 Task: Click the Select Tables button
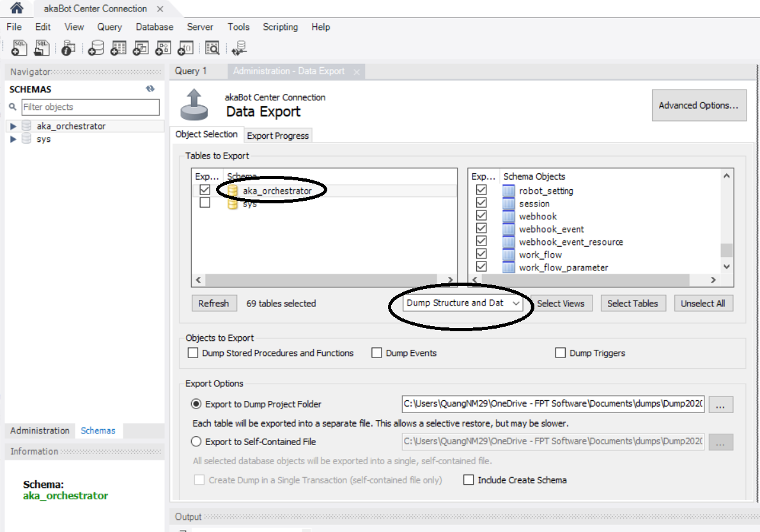coord(633,303)
